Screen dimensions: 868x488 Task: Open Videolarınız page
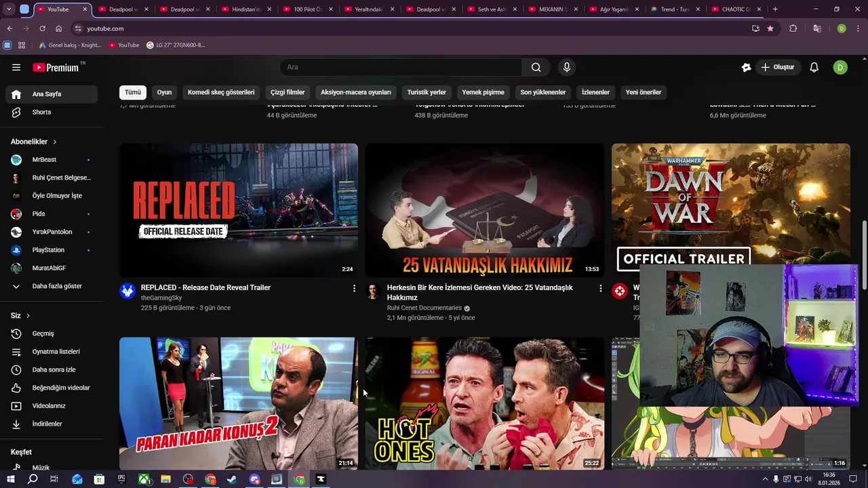pyautogui.click(x=52, y=406)
